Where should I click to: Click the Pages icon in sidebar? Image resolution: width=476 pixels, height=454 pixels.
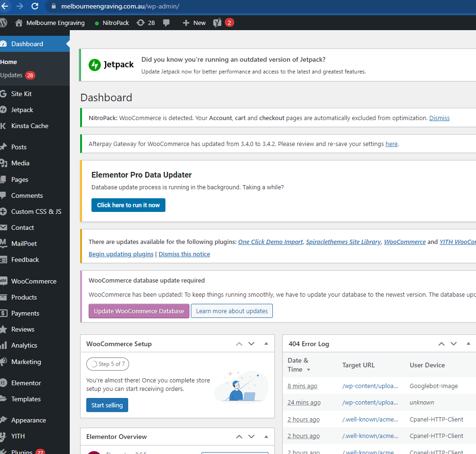point(3,179)
